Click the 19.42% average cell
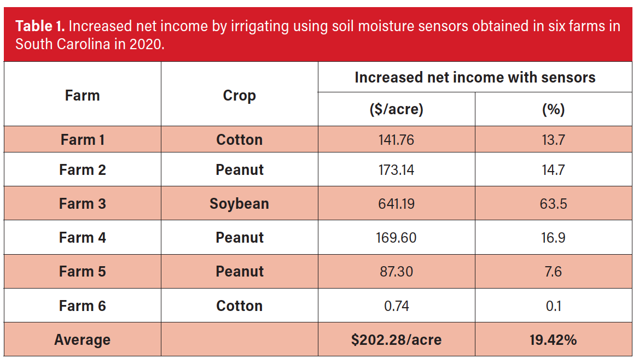 coord(553,340)
